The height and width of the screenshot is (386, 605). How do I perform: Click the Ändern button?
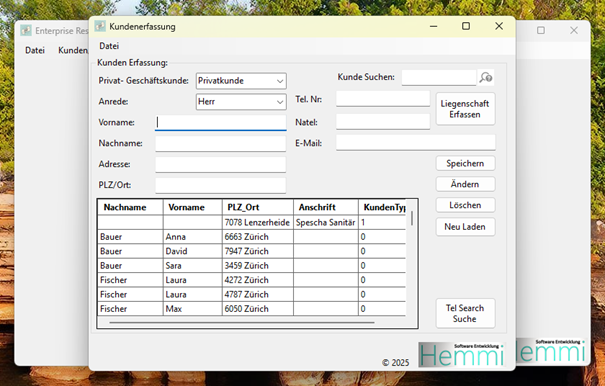click(465, 184)
